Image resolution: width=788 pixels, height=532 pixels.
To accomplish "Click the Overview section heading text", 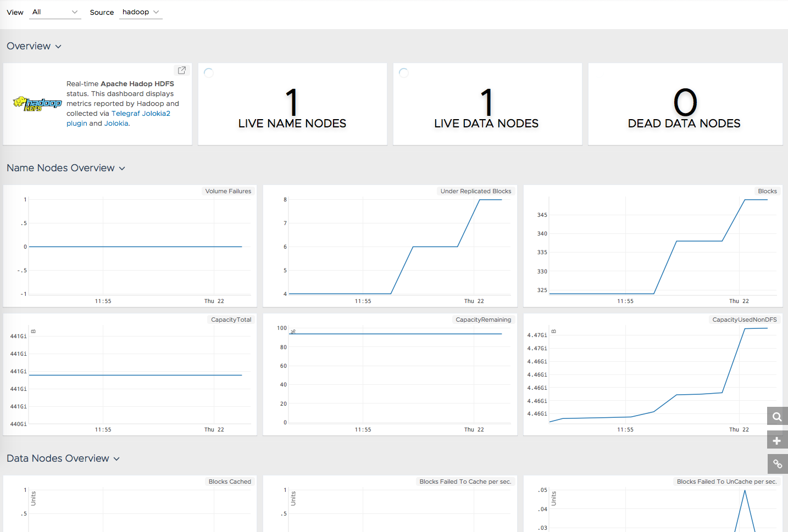I will [x=29, y=46].
